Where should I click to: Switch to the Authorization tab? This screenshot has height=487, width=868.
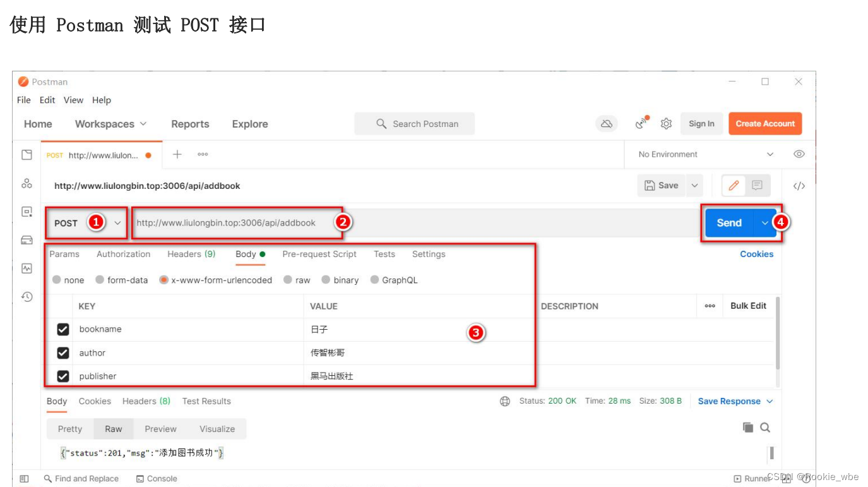[x=124, y=254]
